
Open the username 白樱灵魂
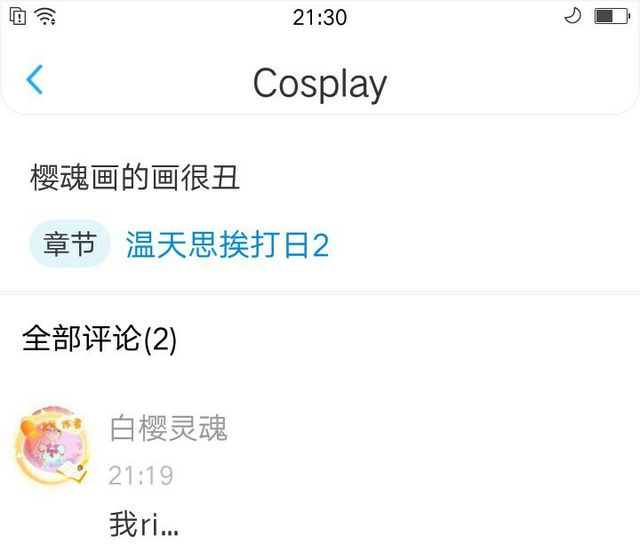[169, 428]
